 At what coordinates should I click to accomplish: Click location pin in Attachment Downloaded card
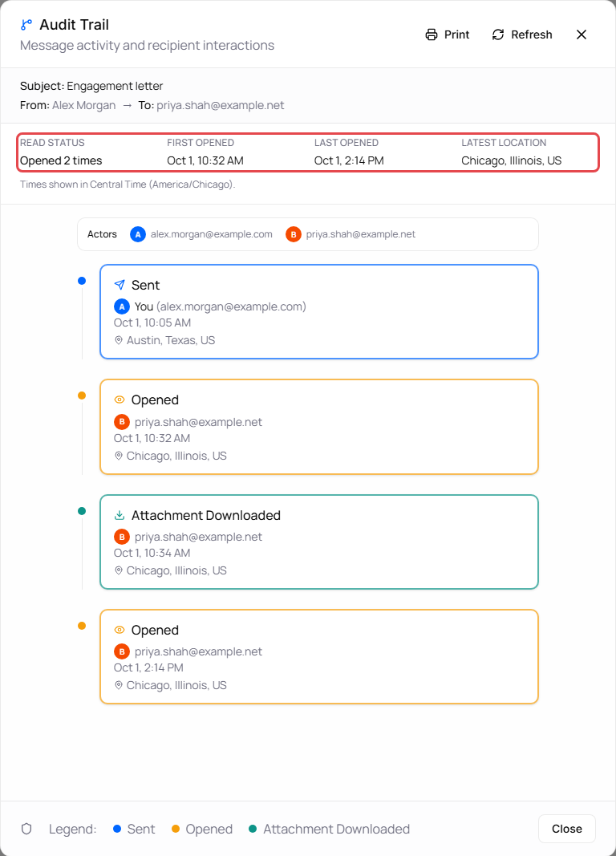point(119,570)
